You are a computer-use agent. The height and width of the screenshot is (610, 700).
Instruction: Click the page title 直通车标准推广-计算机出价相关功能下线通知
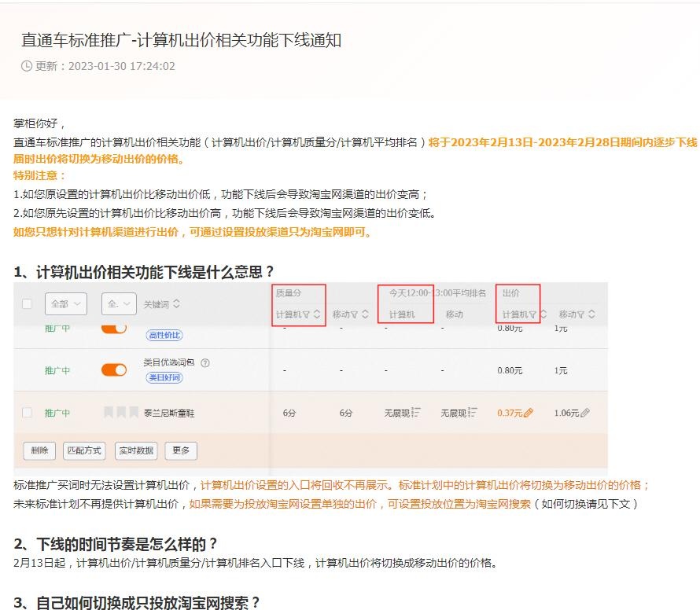point(181,40)
